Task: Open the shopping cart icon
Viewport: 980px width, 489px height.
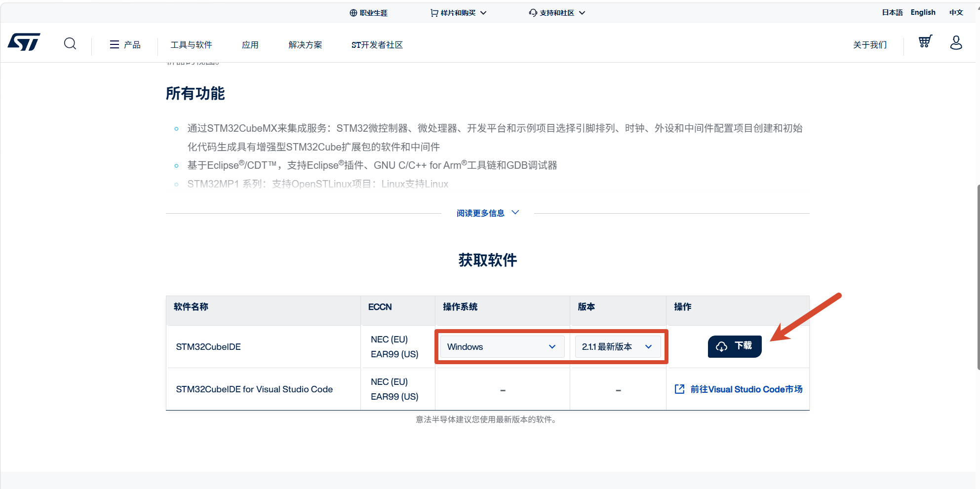Action: click(x=925, y=42)
